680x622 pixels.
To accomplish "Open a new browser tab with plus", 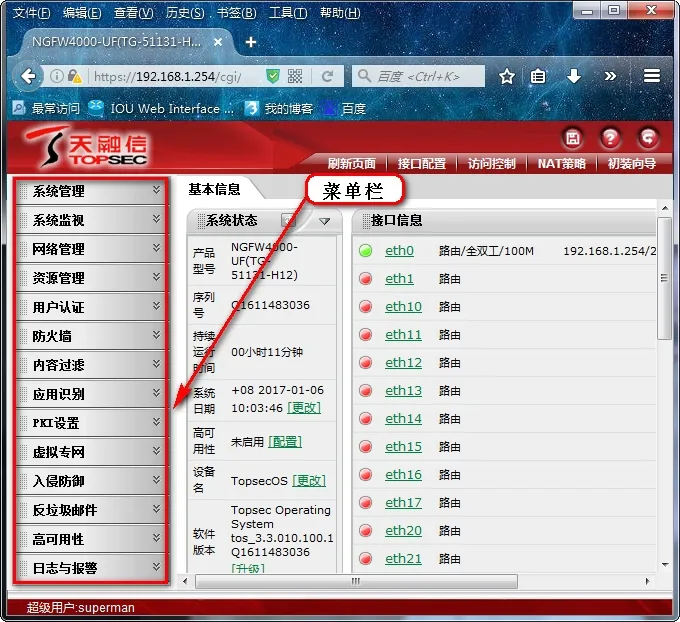I will pyautogui.click(x=251, y=42).
